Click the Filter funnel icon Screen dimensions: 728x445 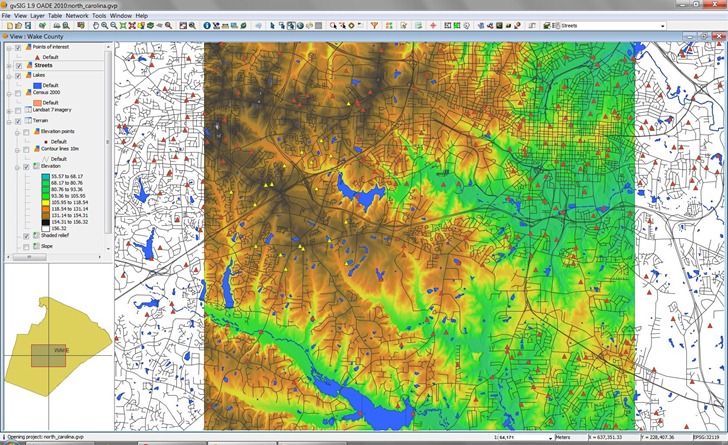pos(374,25)
